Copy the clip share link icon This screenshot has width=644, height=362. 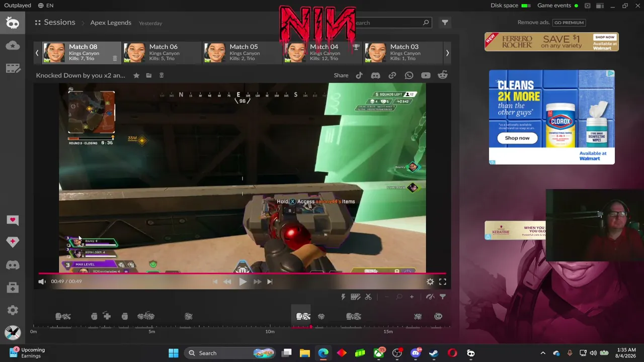tap(392, 75)
